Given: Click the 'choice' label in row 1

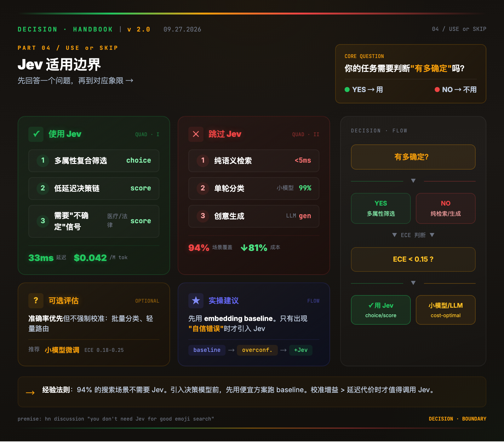Looking at the screenshot, I should click(139, 160).
